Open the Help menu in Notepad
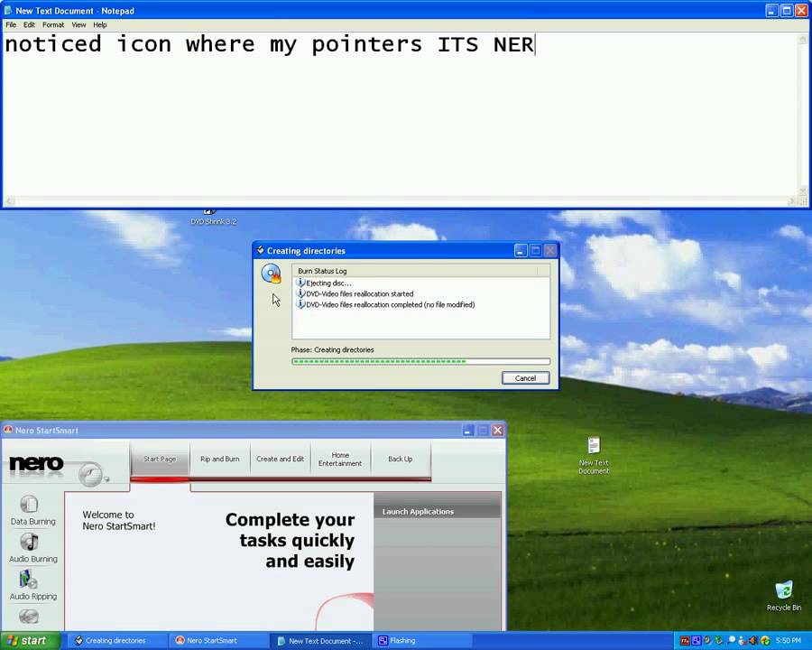 click(100, 25)
